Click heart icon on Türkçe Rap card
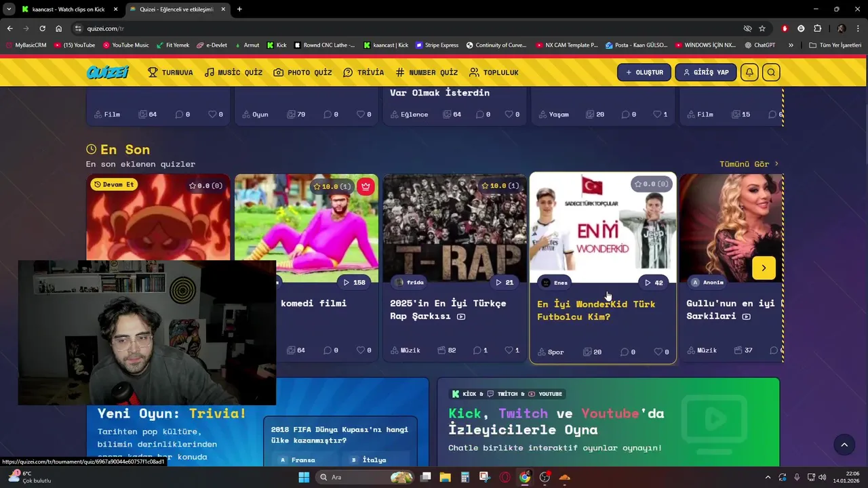Viewport: 868px width, 488px height. pos(509,350)
